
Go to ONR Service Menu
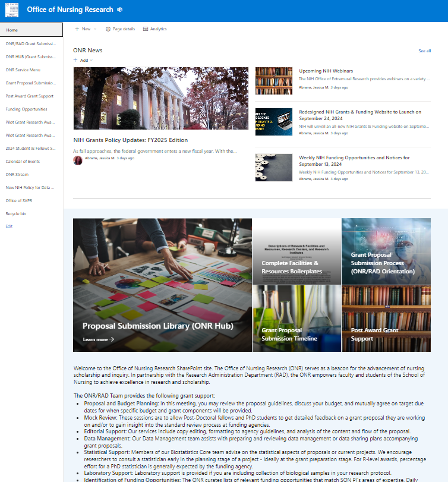[x=23, y=70]
